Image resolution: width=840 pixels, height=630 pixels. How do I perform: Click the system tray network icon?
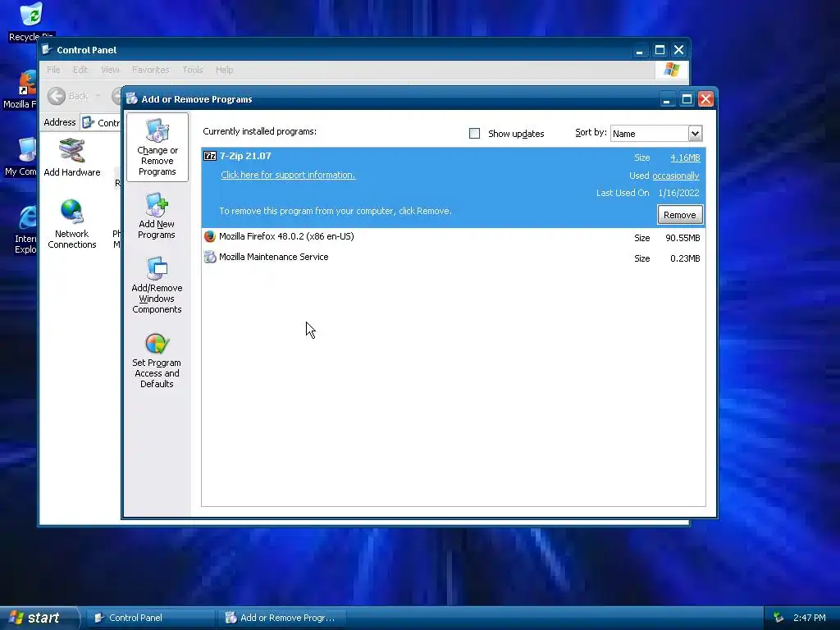(778, 618)
